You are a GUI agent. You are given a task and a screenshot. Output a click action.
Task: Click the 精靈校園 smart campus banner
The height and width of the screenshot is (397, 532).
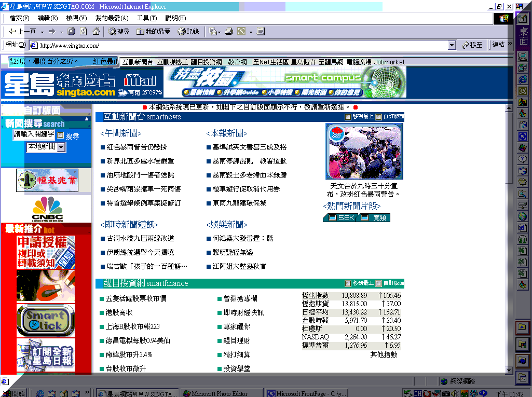pos(285,82)
